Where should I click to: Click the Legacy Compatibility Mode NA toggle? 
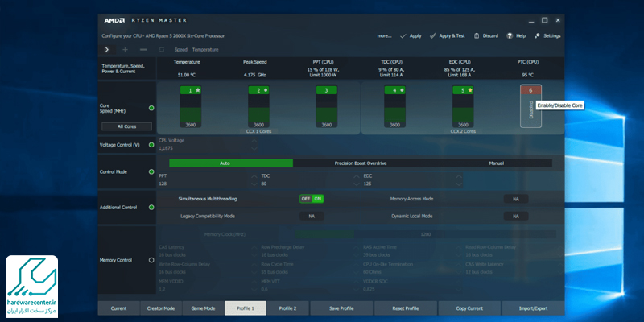(x=312, y=216)
